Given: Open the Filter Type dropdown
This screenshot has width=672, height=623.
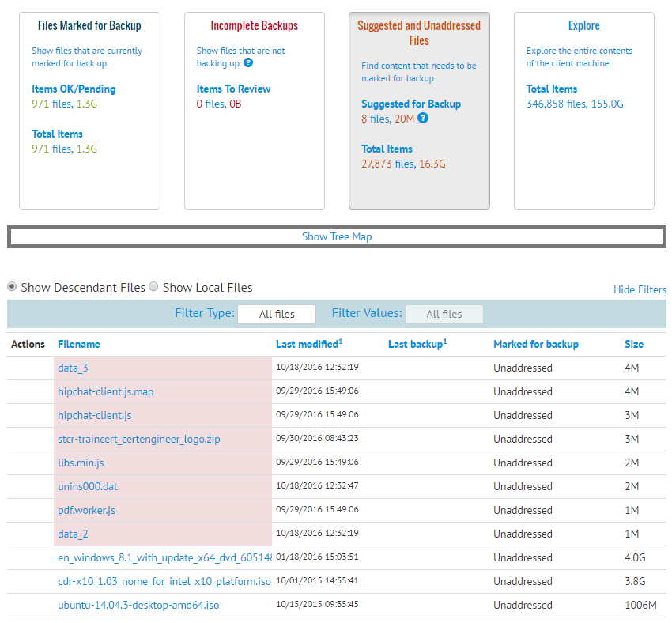Looking at the screenshot, I should pyautogui.click(x=276, y=314).
